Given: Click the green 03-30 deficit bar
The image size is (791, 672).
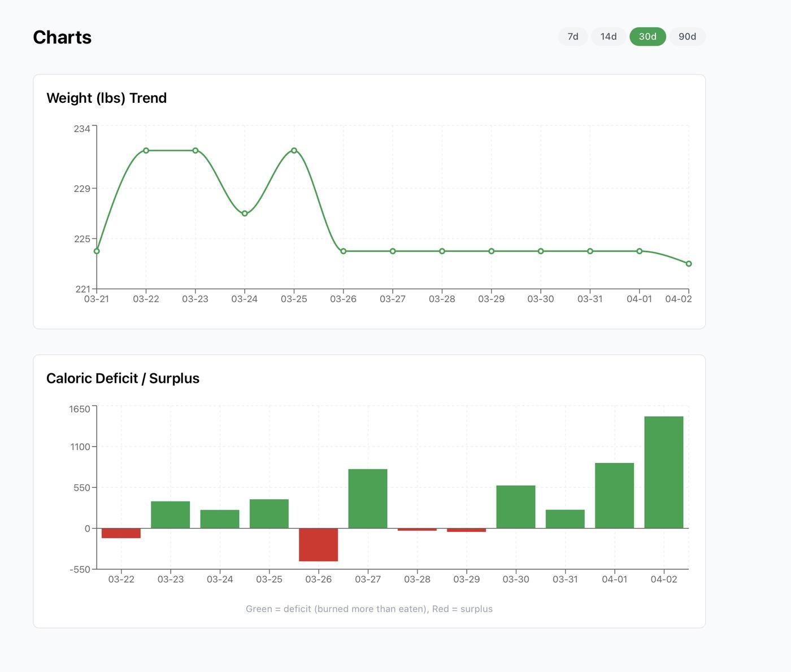Looking at the screenshot, I should (x=516, y=507).
